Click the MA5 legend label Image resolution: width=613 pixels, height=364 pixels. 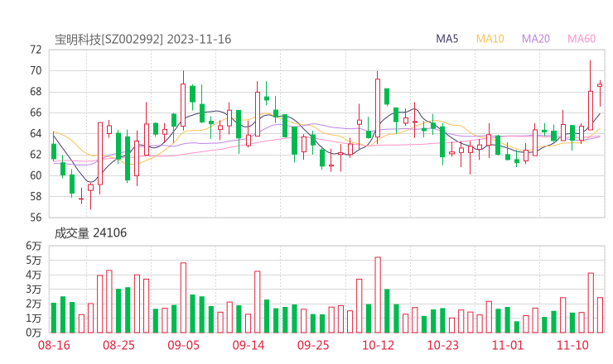pyautogui.click(x=446, y=39)
